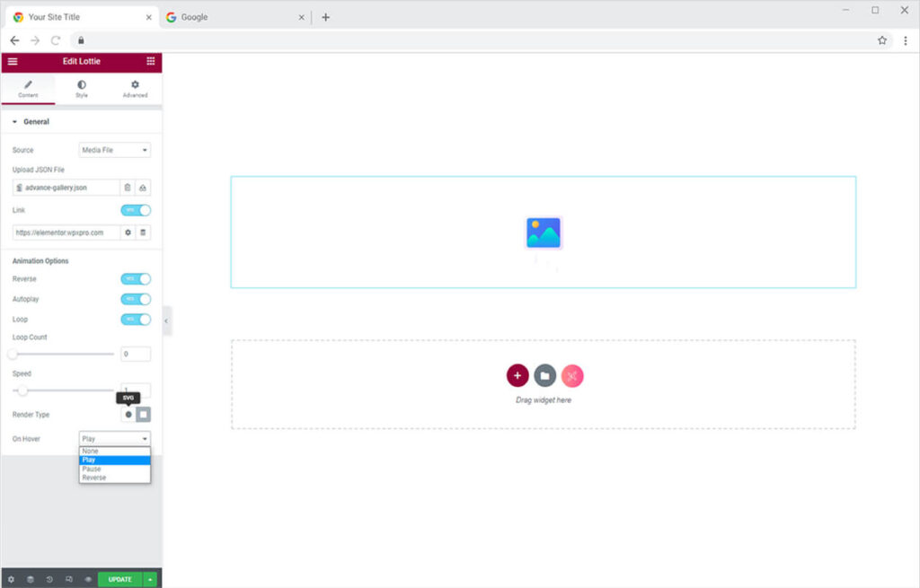Turn off the Autoplay switch

click(136, 299)
